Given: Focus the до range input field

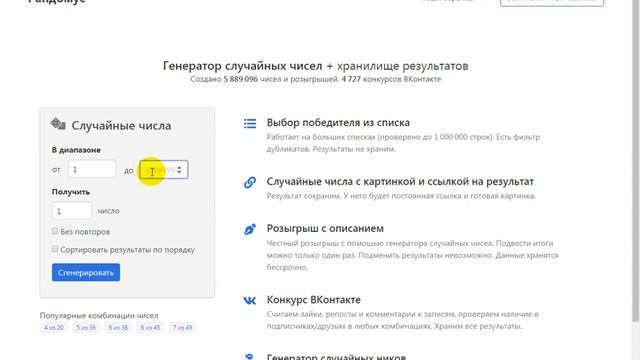Looking at the screenshot, I should pyautogui.click(x=164, y=169).
